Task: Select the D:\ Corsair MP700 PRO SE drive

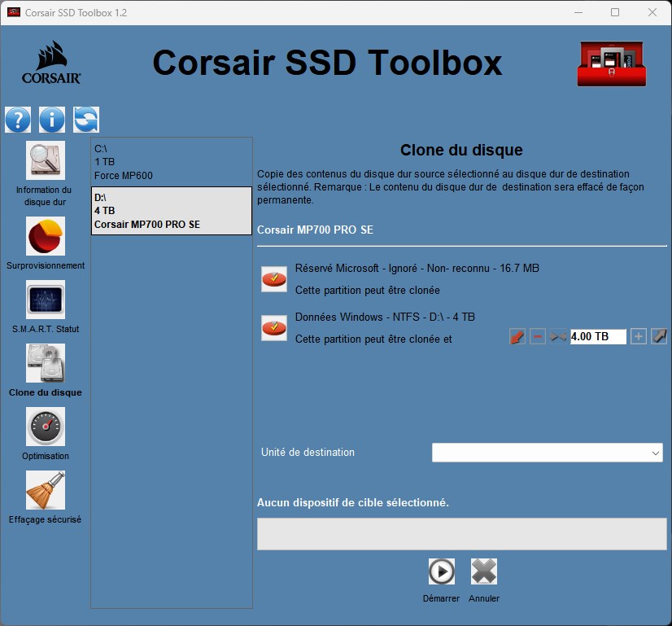Action: tap(172, 211)
